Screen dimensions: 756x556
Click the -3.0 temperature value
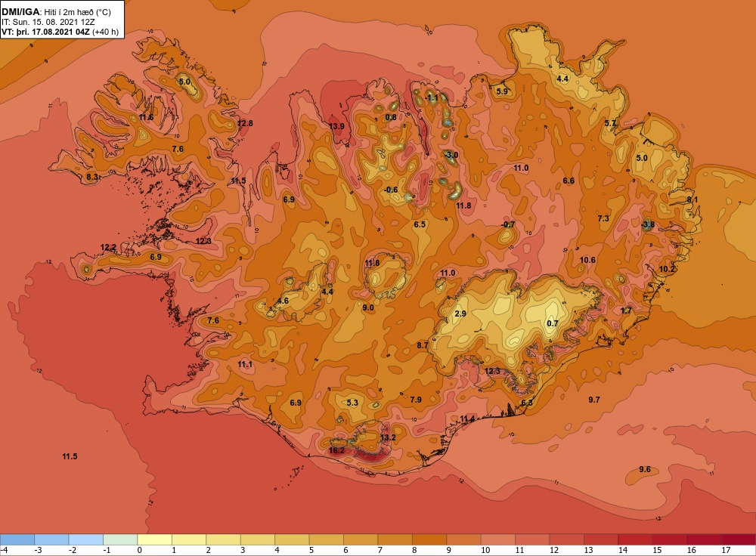click(451, 155)
